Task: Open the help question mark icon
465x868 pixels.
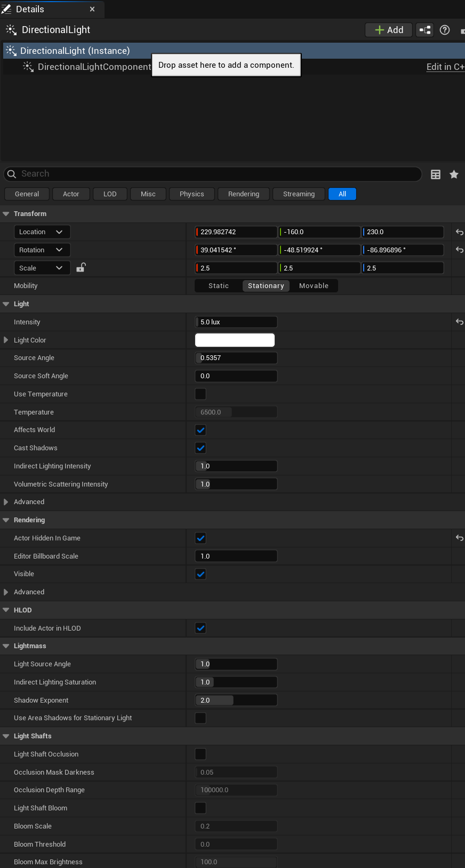Action: 445,30
